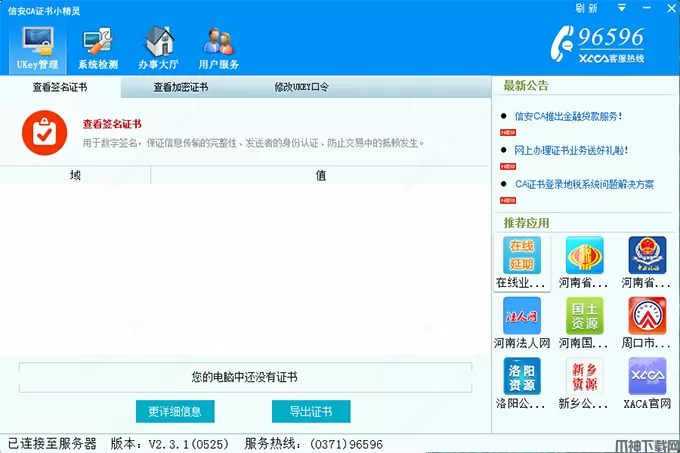Click the NEW badge under 地税系统 announcement

[x=508, y=200]
